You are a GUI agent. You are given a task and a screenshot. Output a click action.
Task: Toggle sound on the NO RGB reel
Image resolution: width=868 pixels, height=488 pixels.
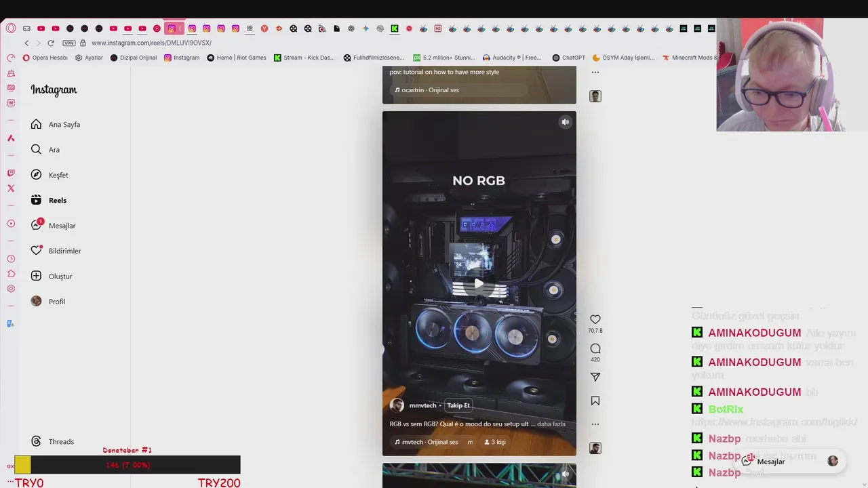tap(566, 122)
